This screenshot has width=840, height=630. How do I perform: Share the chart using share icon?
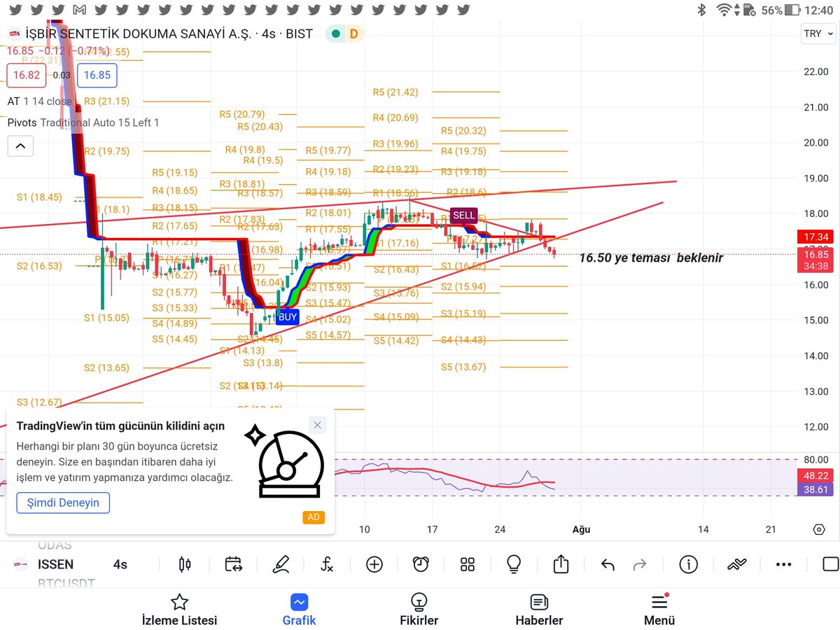point(561,564)
